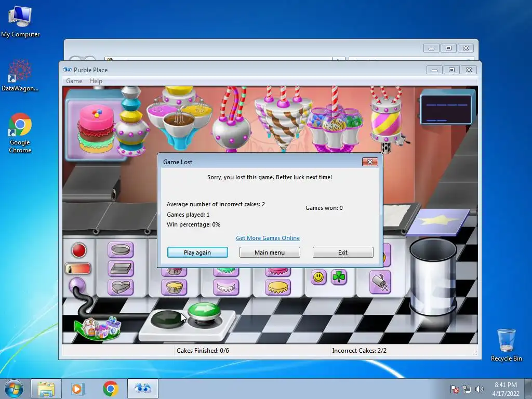Screen dimensions: 532x399
Task: Open Chrome from the taskbar
Action: (x=110, y=389)
